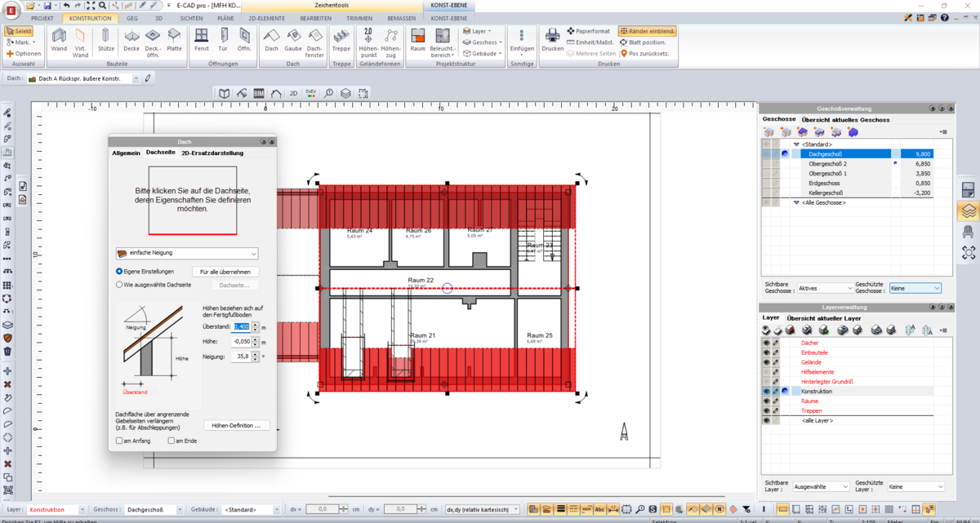Collapse the <Standard> storey group
Screen dimensions: 980x523
(796, 144)
